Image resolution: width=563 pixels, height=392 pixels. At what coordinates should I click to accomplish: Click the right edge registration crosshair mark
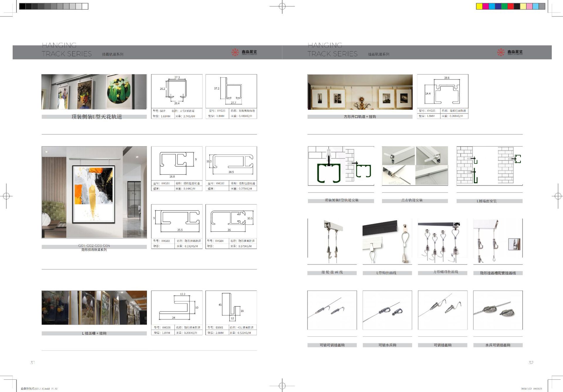pos(558,196)
